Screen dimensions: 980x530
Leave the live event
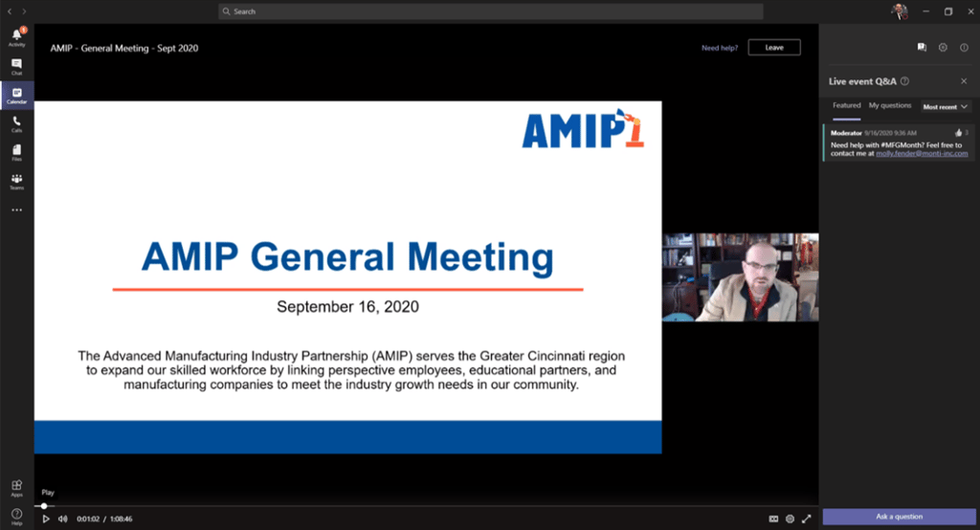(774, 48)
